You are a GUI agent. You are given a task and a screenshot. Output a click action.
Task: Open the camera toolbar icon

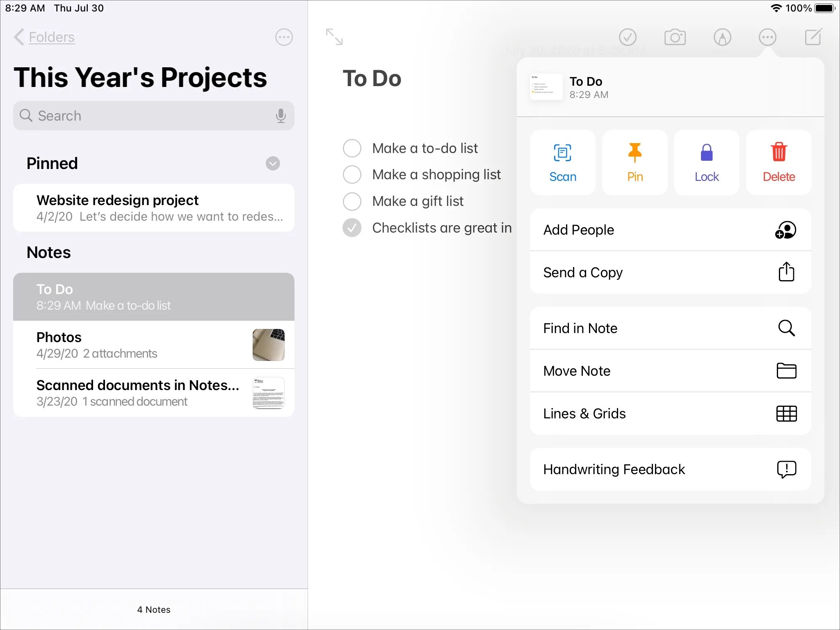[x=675, y=37]
